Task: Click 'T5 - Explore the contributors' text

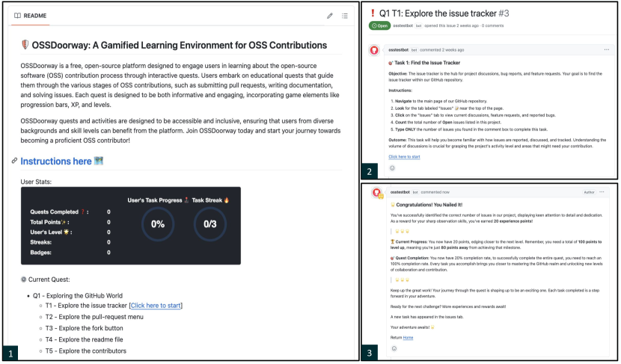Action: (x=85, y=351)
